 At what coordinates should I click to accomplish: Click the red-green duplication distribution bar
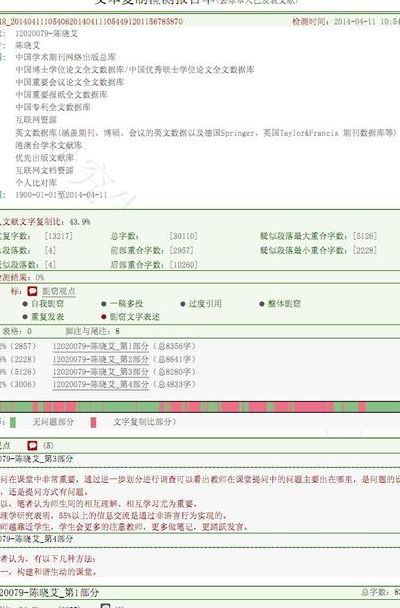click(x=200, y=407)
